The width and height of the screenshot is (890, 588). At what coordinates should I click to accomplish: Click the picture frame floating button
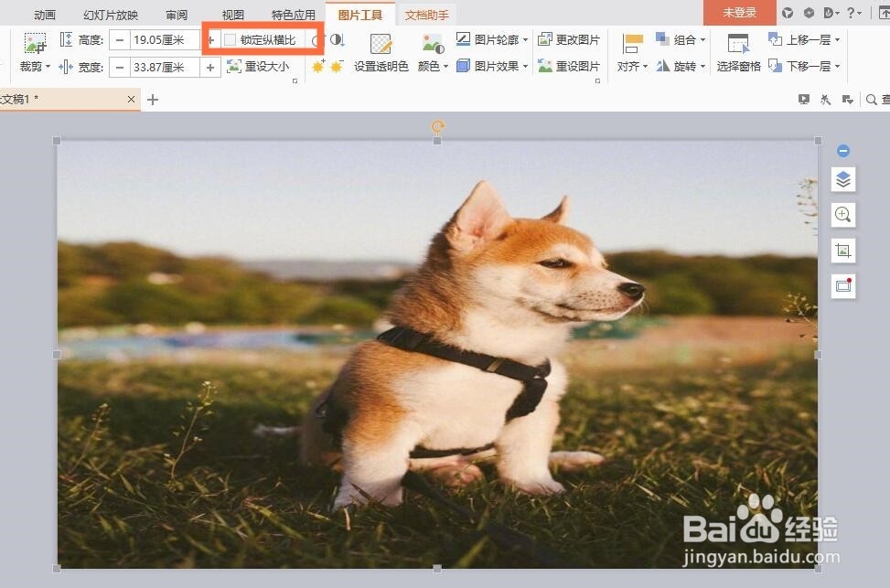[x=842, y=285]
